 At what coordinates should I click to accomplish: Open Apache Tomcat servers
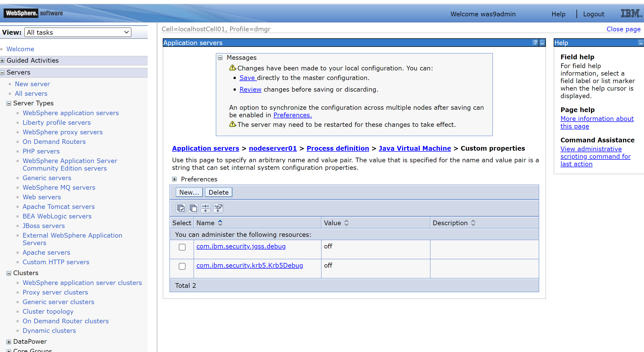click(59, 207)
